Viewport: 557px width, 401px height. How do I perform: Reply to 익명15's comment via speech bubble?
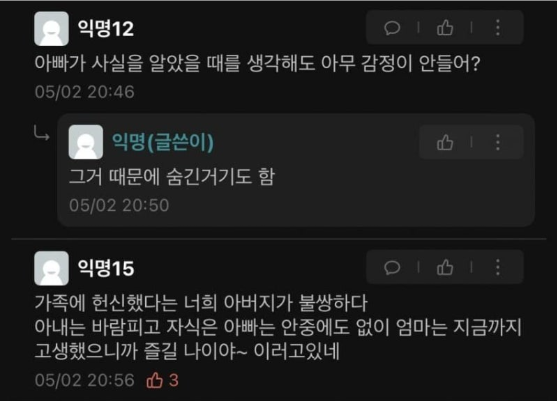tap(392, 267)
